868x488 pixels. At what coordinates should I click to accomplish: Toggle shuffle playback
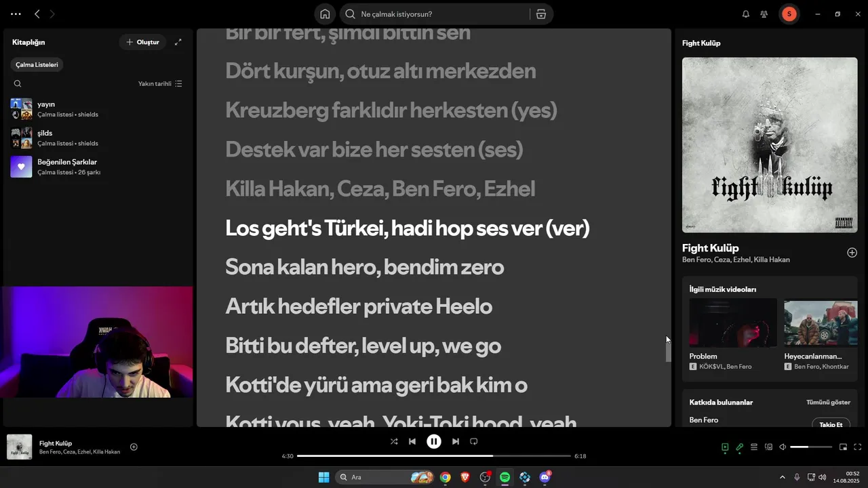coord(394,441)
